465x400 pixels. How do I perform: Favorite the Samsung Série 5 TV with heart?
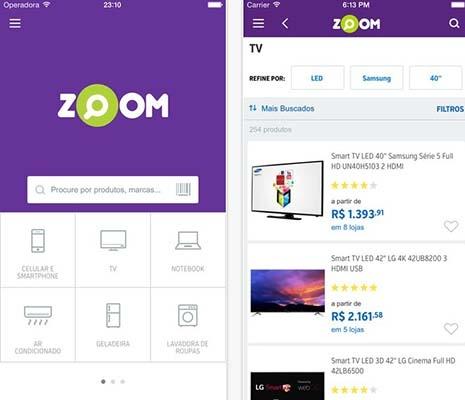(x=451, y=226)
